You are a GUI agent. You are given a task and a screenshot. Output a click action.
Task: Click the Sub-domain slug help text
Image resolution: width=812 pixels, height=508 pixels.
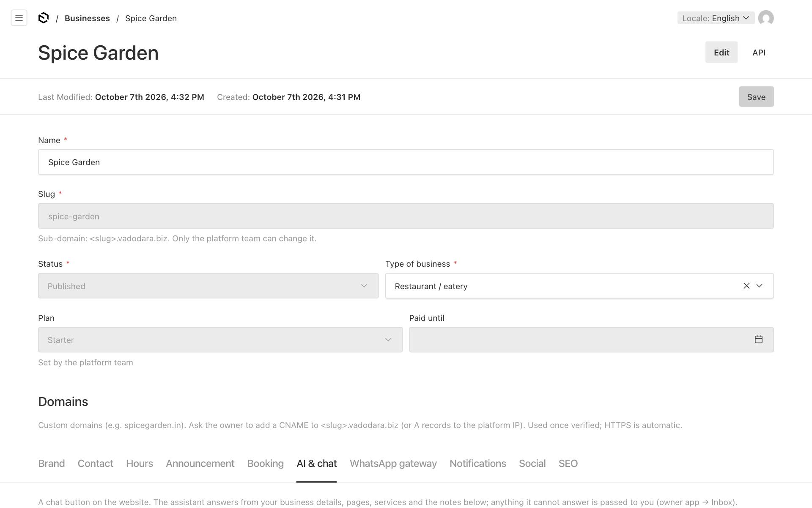(177, 238)
